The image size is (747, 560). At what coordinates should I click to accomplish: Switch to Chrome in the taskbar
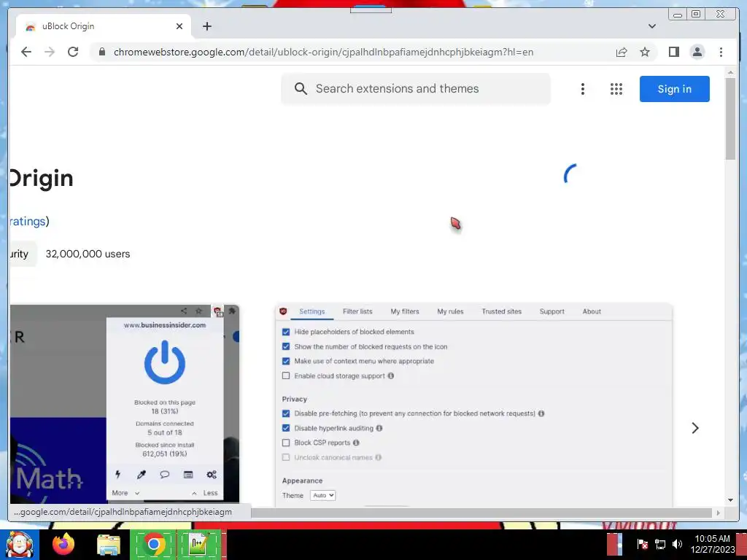click(x=153, y=544)
